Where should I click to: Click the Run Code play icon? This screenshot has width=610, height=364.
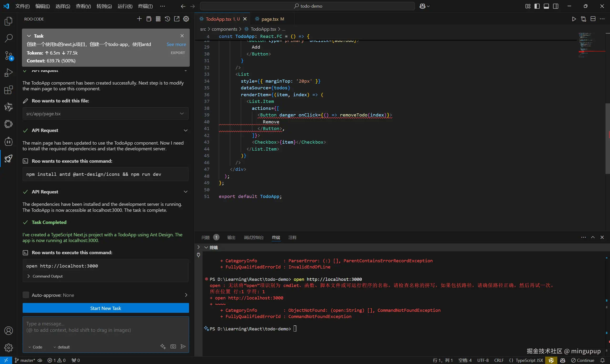click(x=574, y=19)
